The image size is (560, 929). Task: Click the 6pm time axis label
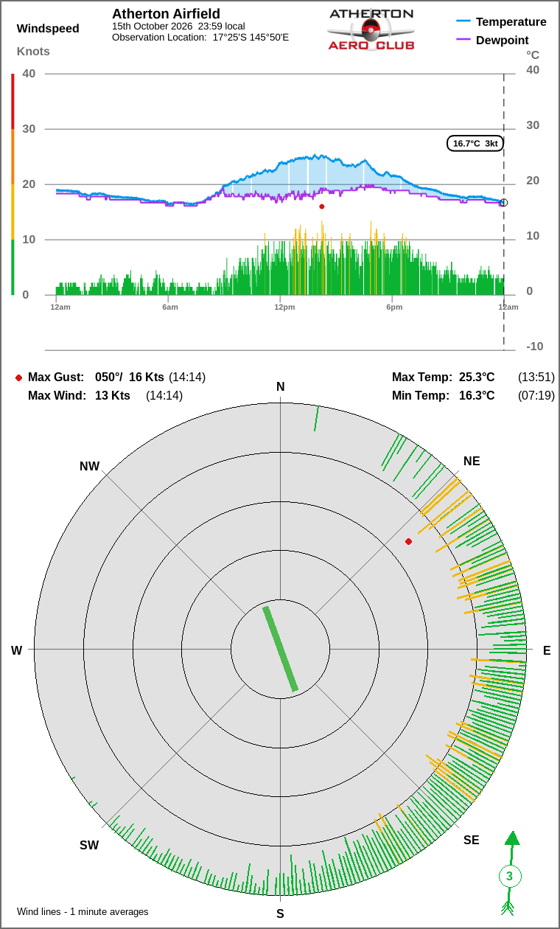(x=394, y=307)
